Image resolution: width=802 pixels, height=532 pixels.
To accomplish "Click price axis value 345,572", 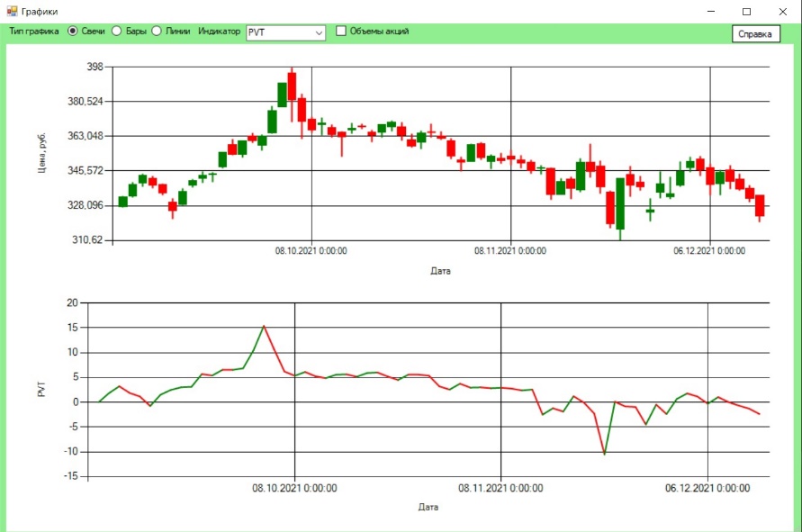I will [x=86, y=170].
